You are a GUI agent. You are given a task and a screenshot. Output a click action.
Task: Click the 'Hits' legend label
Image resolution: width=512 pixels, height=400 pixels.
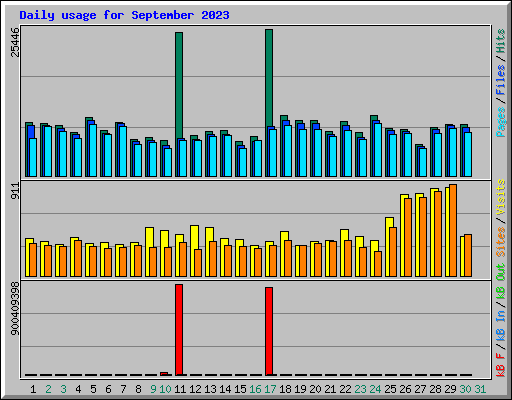500,41
